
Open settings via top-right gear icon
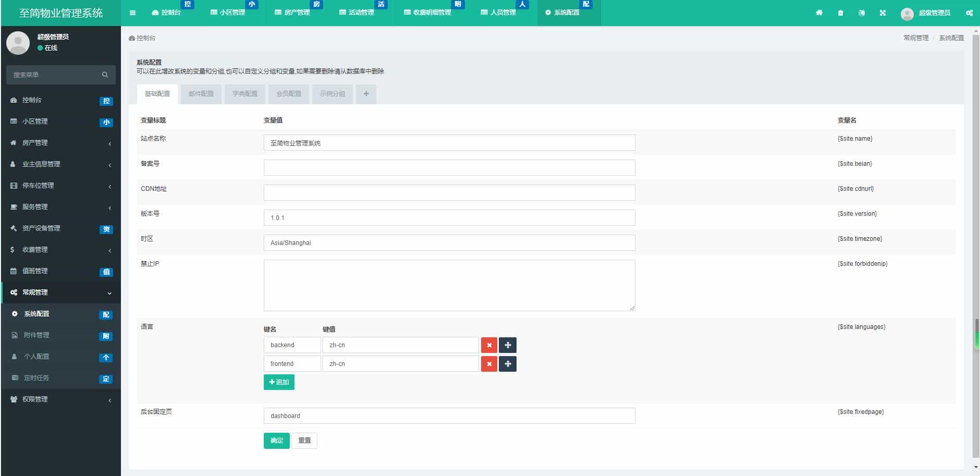pyautogui.click(x=970, y=13)
